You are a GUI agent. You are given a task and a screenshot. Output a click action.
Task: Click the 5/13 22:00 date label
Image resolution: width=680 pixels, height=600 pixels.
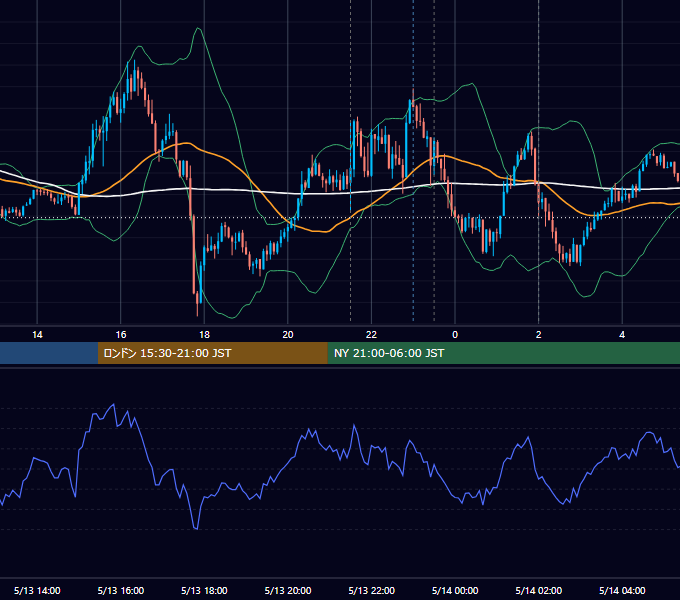click(372, 590)
